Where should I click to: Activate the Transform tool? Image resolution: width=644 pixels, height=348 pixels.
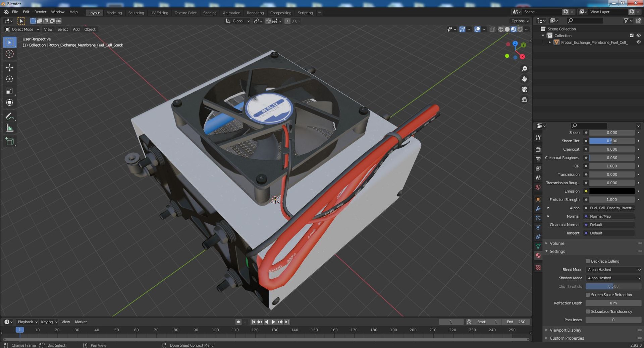[x=10, y=102]
